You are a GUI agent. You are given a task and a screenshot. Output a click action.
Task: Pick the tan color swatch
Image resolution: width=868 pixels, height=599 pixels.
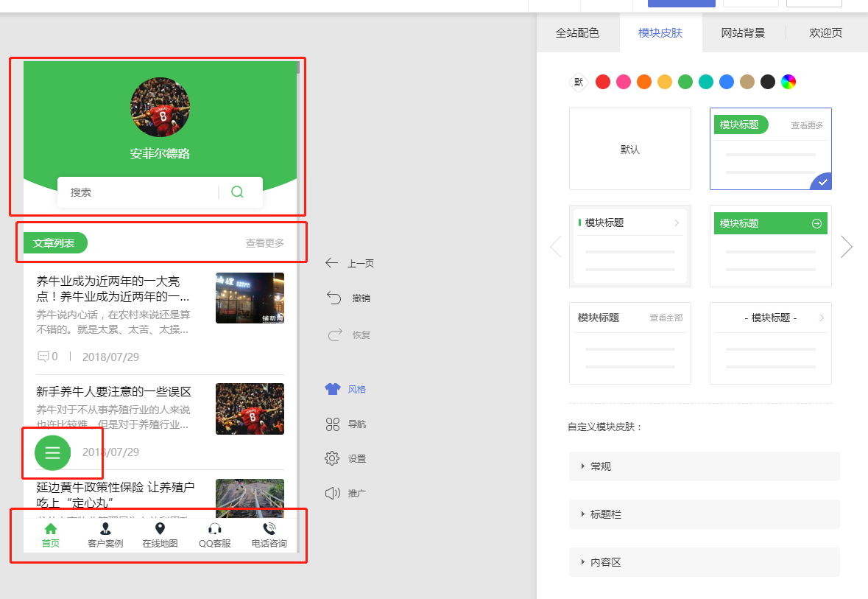[747, 82]
